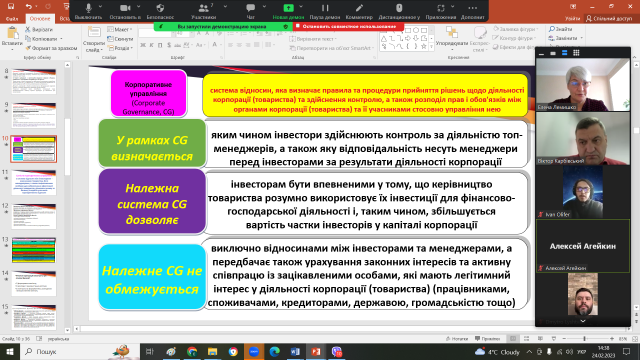
Task: Switch to slide sorter view in status bar
Action: [x=527, y=339]
